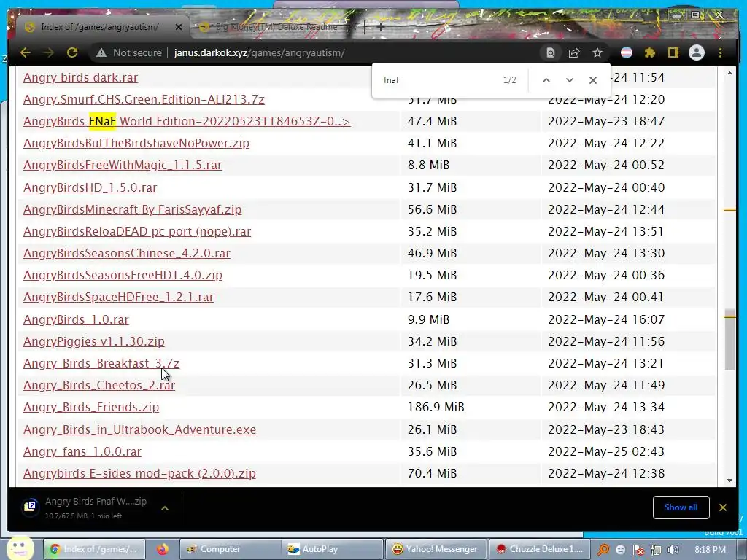747x560 pixels.
Task: Bookmark this page with the star icon
Action: tap(597, 52)
